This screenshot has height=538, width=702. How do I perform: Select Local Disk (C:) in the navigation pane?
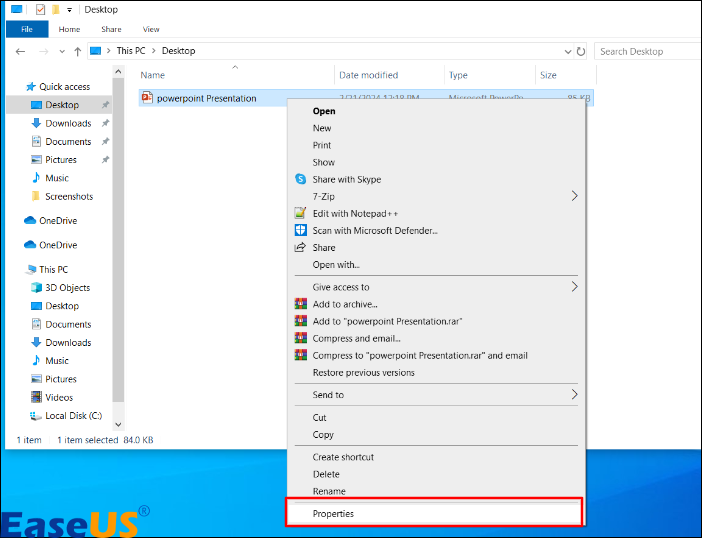[x=73, y=415]
